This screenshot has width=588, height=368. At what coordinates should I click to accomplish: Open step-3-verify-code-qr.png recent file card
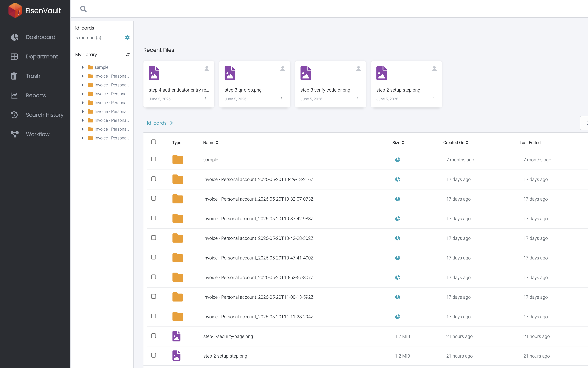pos(331,84)
